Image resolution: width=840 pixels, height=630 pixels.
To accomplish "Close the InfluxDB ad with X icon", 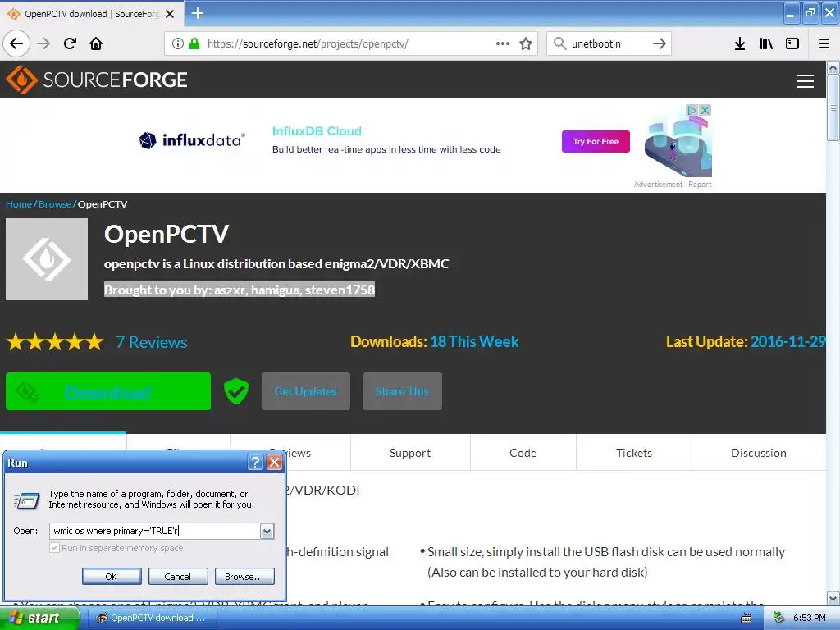I will tap(705, 110).
